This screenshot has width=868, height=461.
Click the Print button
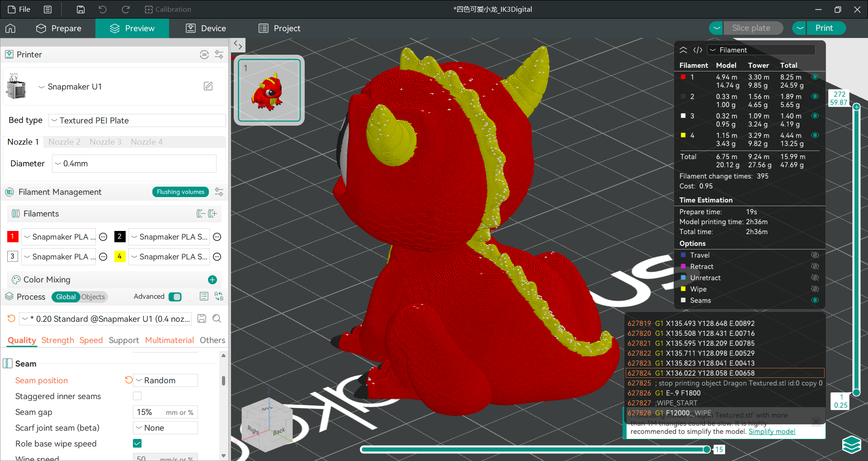coord(826,28)
